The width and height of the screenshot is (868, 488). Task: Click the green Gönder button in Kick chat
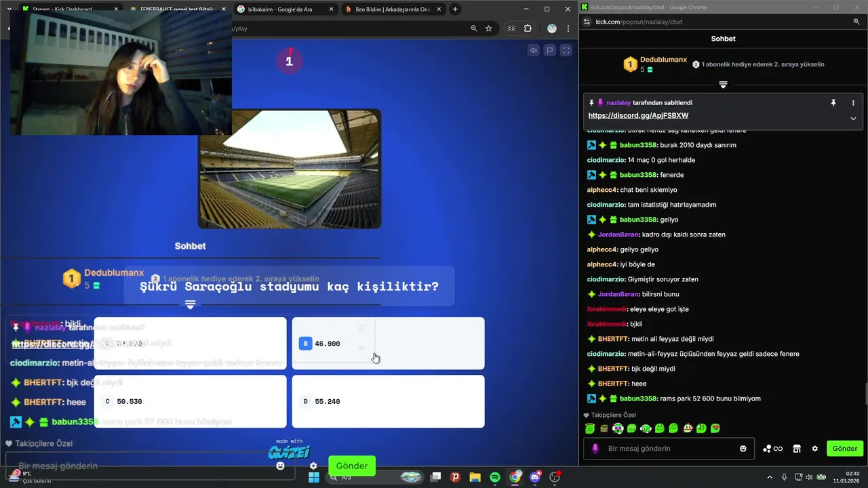(845, 449)
